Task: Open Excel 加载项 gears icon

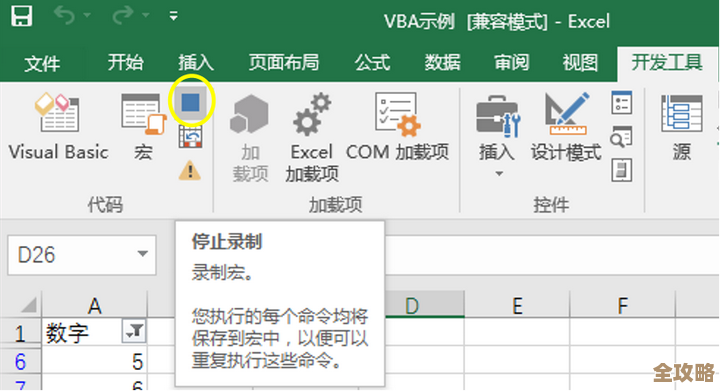Action: (312, 115)
